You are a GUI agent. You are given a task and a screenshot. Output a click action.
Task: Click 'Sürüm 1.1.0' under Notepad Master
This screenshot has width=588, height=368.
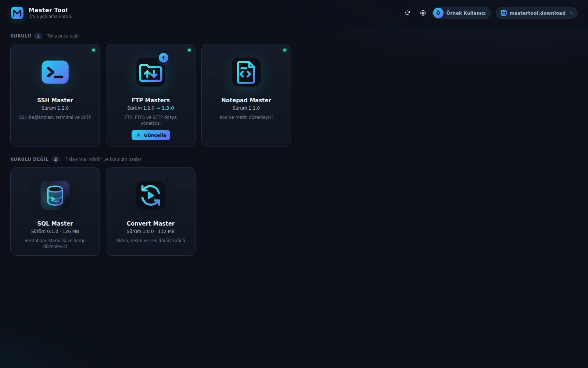tap(246, 108)
